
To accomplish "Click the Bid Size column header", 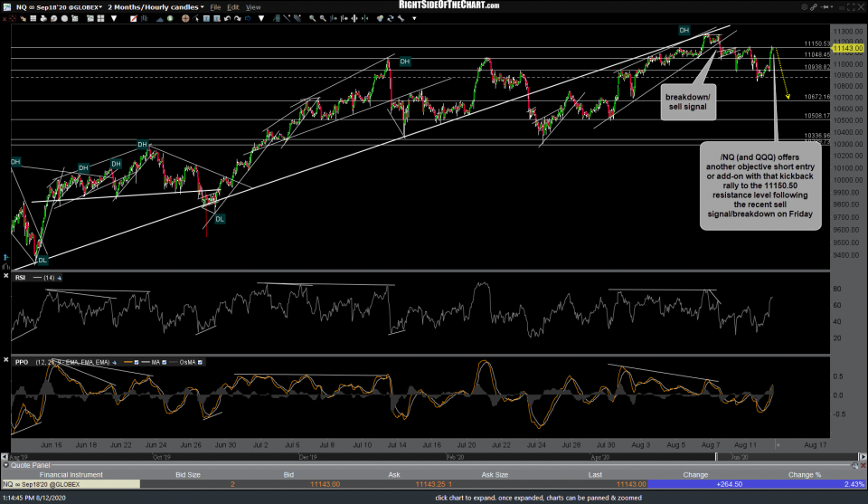I will click(188, 475).
